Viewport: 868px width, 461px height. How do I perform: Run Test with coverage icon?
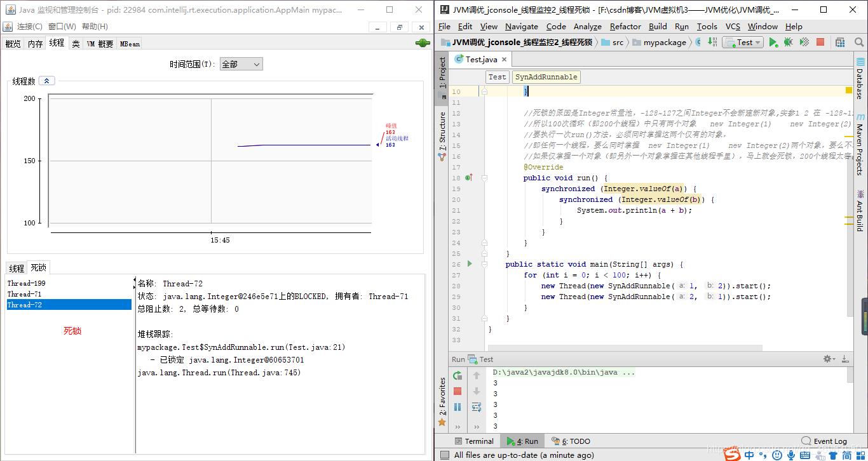pos(804,43)
